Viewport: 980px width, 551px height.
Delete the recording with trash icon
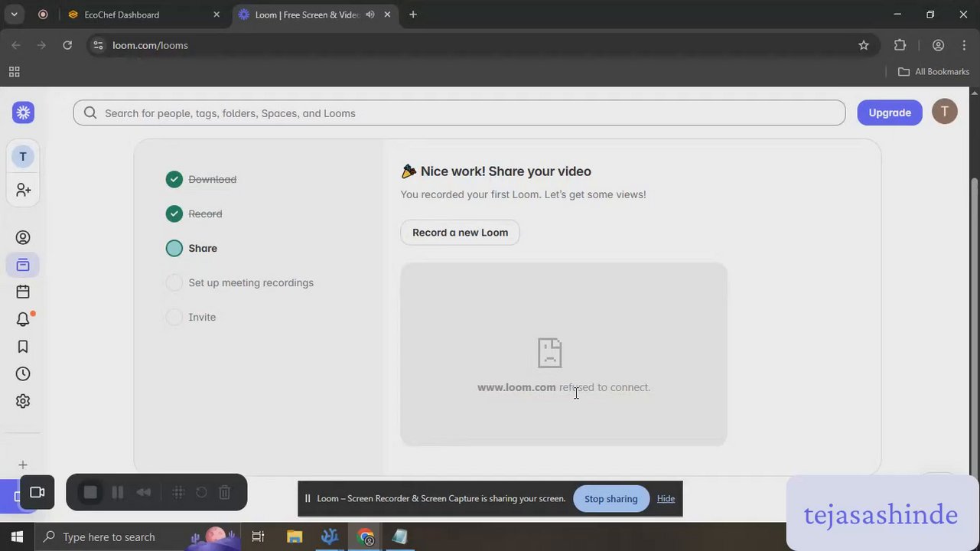coord(225,492)
